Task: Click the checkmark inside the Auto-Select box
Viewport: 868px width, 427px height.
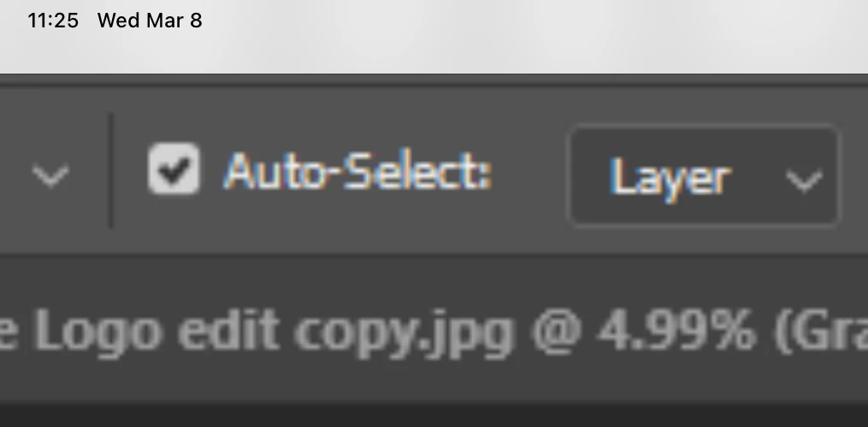Action: click(174, 169)
